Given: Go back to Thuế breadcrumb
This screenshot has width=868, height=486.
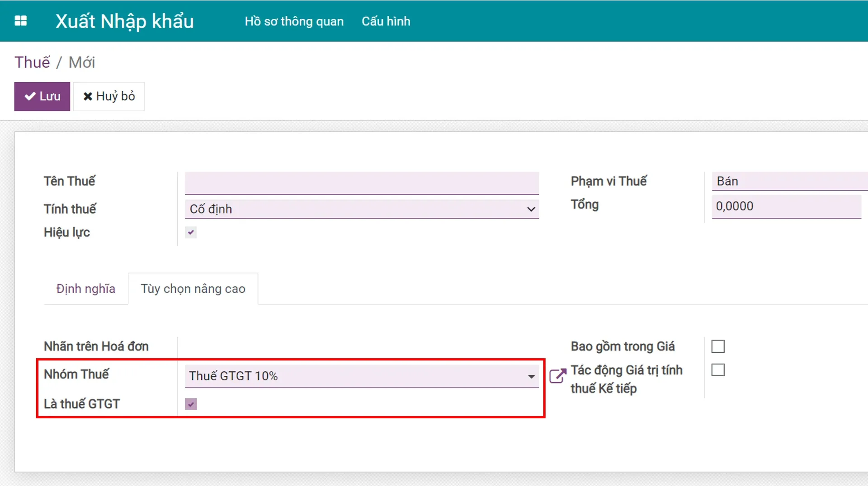Looking at the screenshot, I should click(32, 62).
